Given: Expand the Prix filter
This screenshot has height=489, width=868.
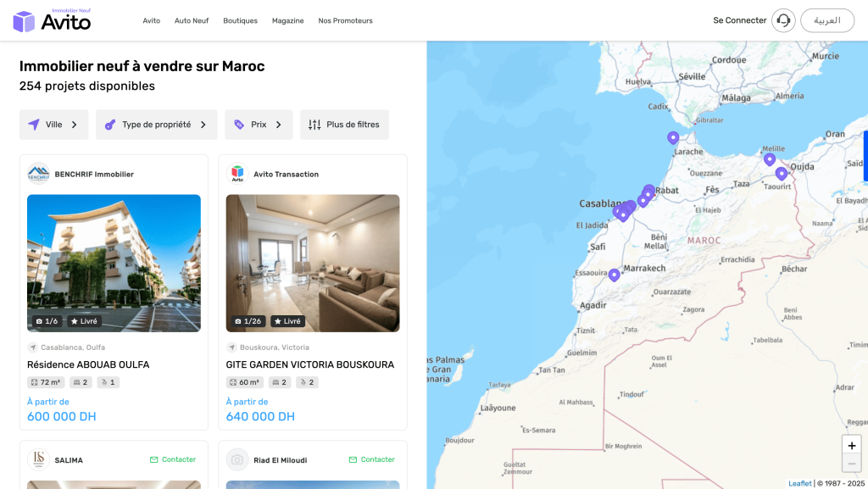Looking at the screenshot, I should pyautogui.click(x=259, y=125).
